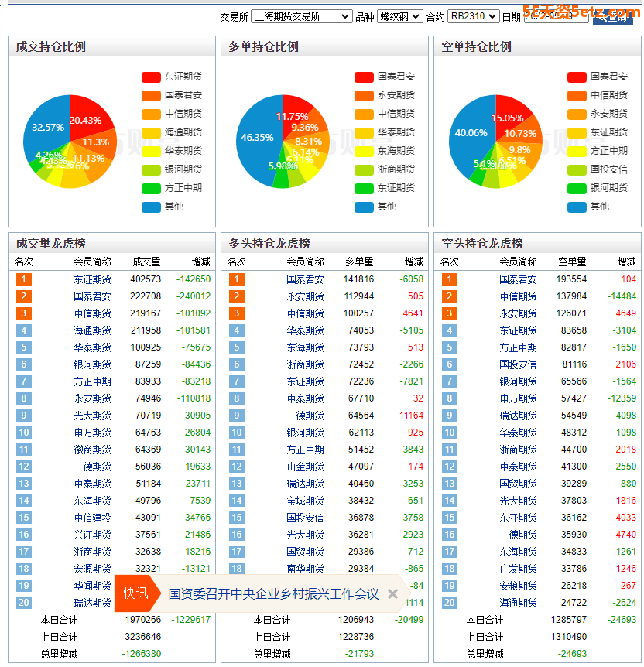The image size is (644, 667).
Task: Select 总量增减 value -1266380
Action: tap(142, 654)
